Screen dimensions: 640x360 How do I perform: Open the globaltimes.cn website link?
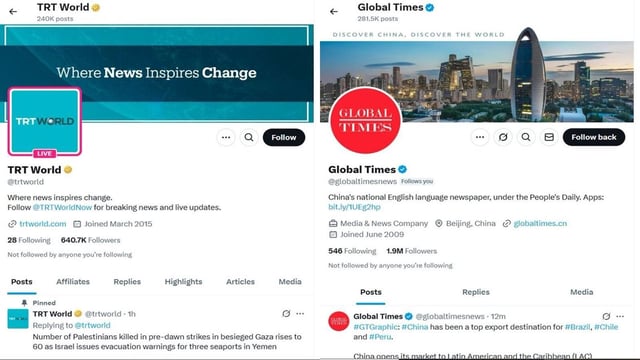coord(540,223)
